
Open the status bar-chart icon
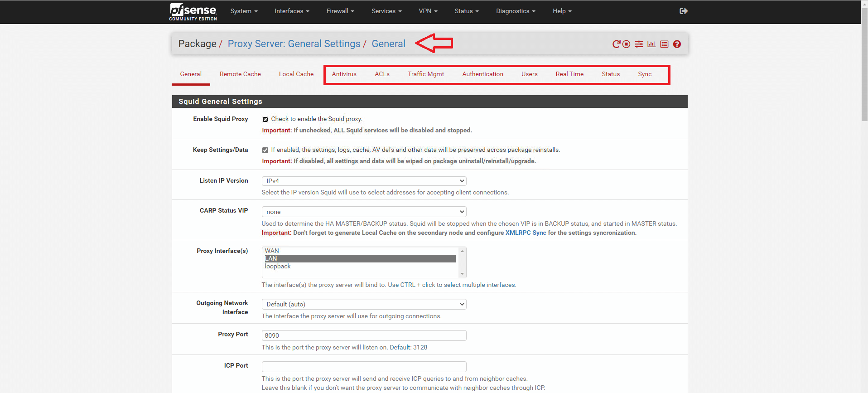point(651,44)
